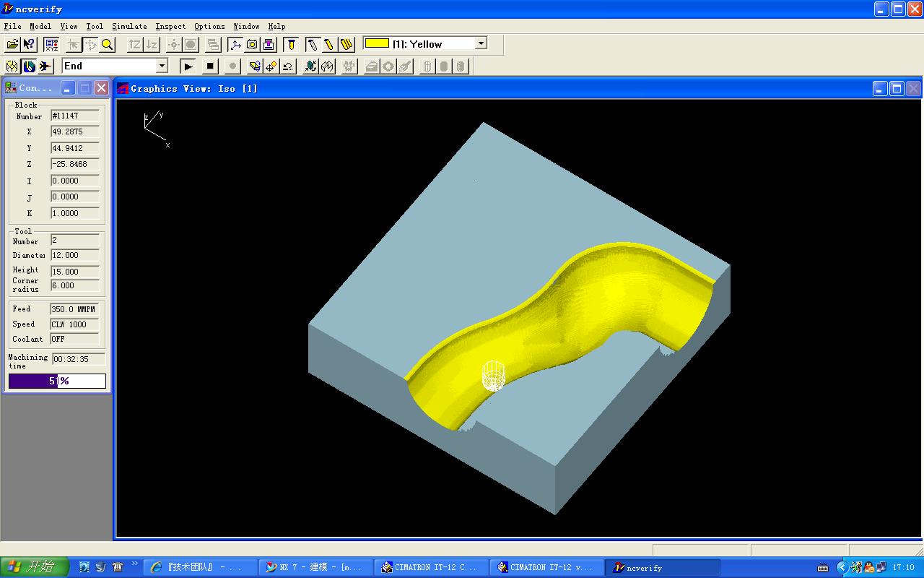Click the Block Number field #11147

coord(75,116)
